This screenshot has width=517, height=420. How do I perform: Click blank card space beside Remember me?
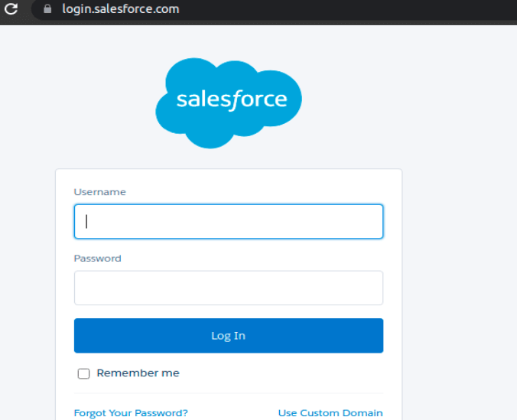[281, 373]
